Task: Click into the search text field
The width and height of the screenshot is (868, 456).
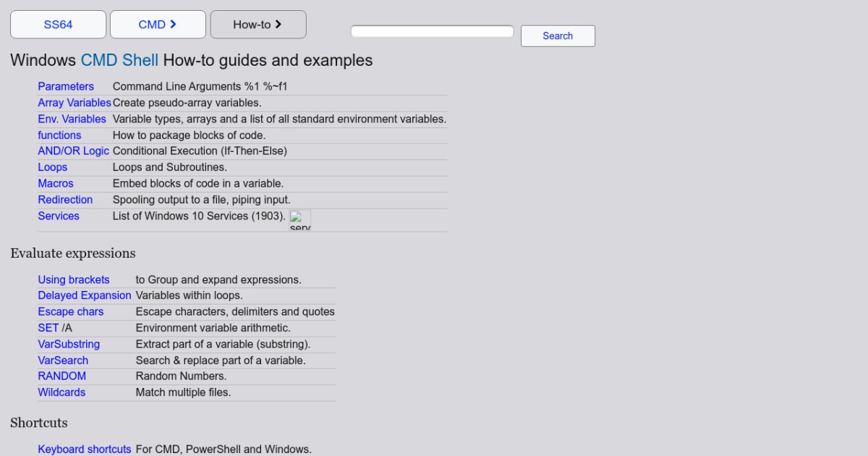Action: (432, 32)
